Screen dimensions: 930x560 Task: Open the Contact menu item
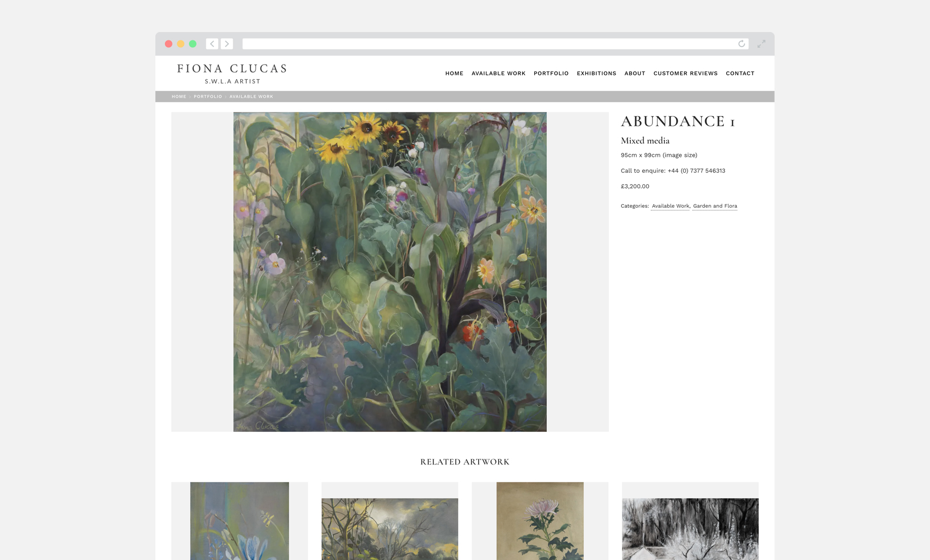740,73
